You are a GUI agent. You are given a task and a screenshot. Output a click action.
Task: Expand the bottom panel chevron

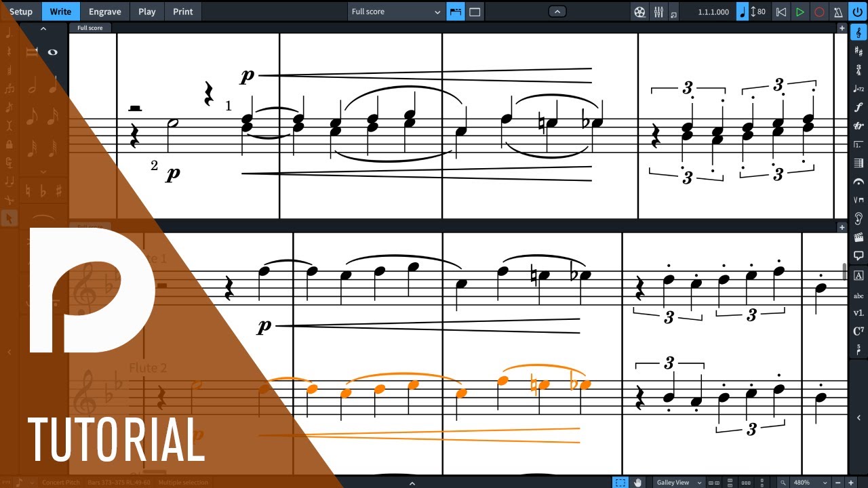coord(412,483)
